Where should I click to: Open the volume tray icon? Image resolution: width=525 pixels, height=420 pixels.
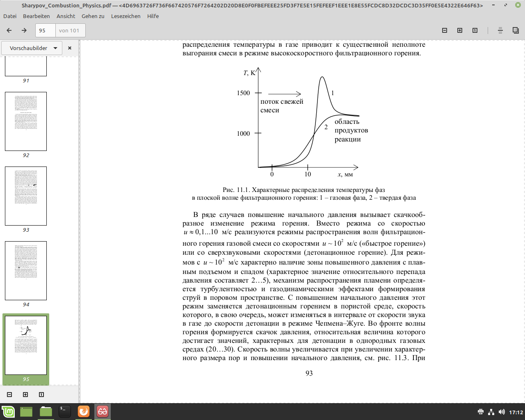click(501, 412)
